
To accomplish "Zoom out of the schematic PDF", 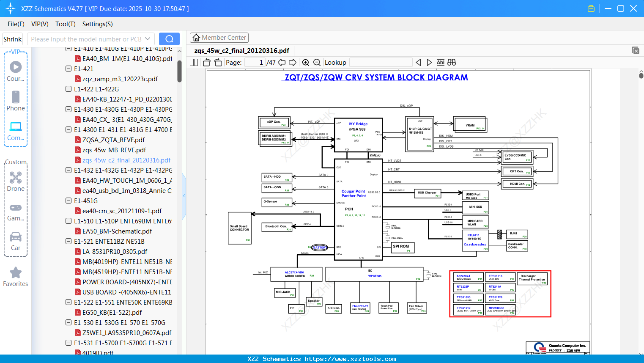I will [x=317, y=62].
